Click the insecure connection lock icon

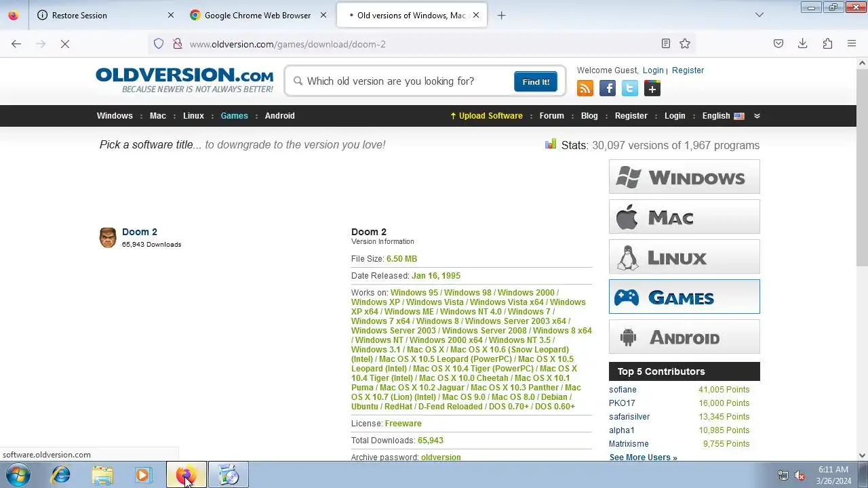pyautogui.click(x=177, y=44)
